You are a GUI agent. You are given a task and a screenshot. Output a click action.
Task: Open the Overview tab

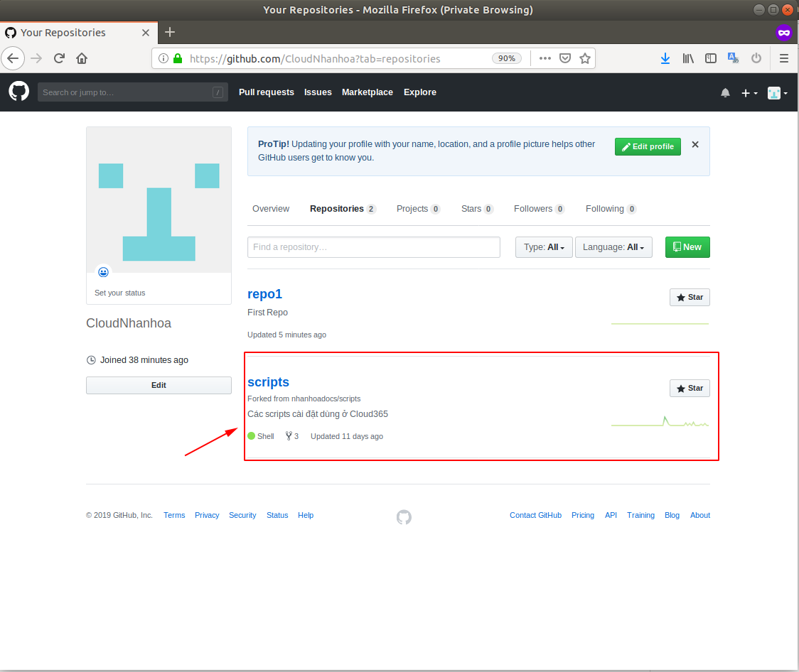(x=271, y=209)
